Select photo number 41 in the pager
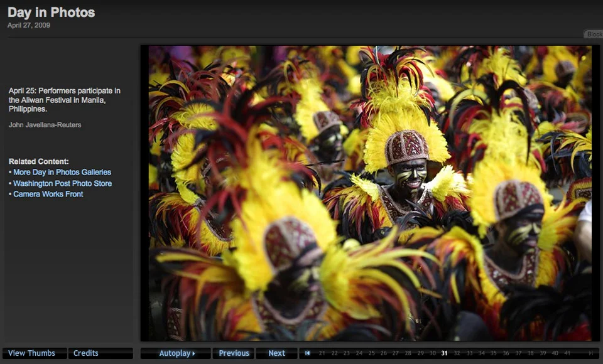Image resolution: width=603 pixels, height=364 pixels. tap(567, 353)
